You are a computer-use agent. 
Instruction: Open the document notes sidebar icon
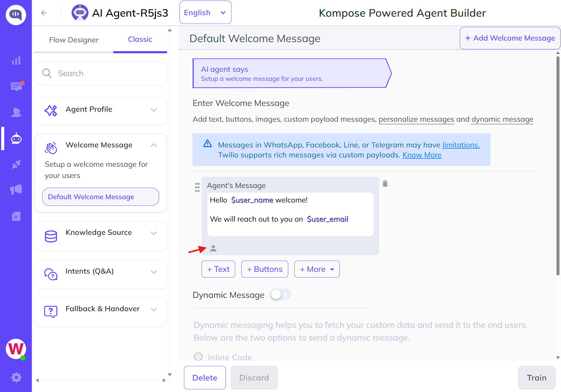pos(16,216)
